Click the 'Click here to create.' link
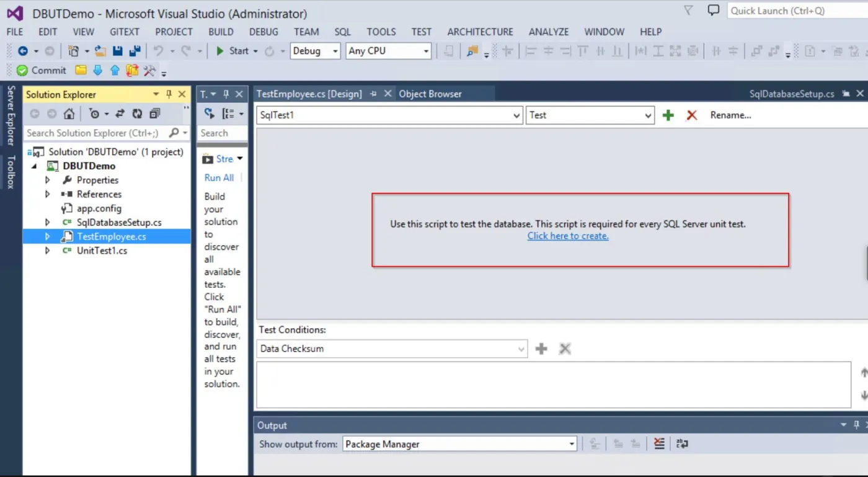This screenshot has width=868, height=477. (x=568, y=236)
